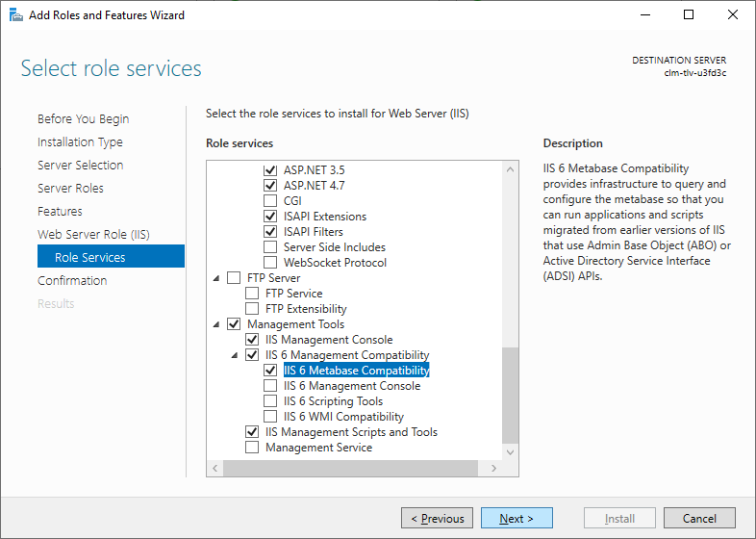
Task: Enable the CGI checkbox
Action: [270, 201]
